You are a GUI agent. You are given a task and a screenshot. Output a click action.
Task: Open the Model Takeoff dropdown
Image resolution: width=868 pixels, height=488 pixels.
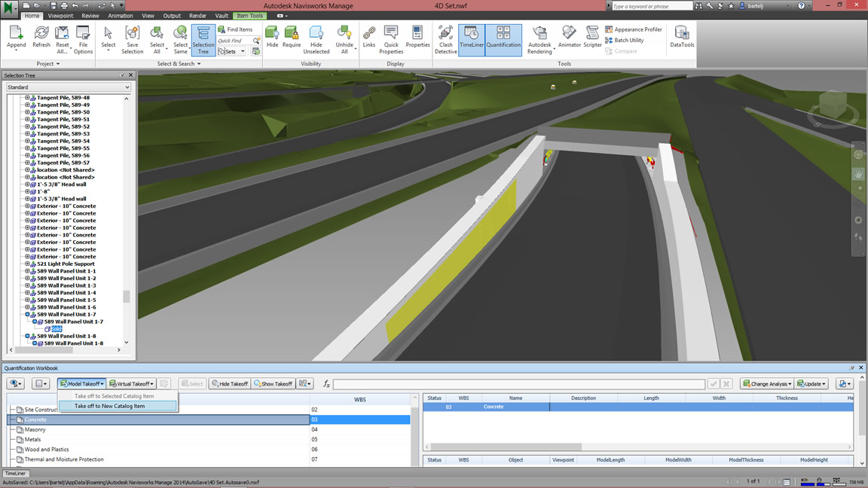tap(82, 383)
